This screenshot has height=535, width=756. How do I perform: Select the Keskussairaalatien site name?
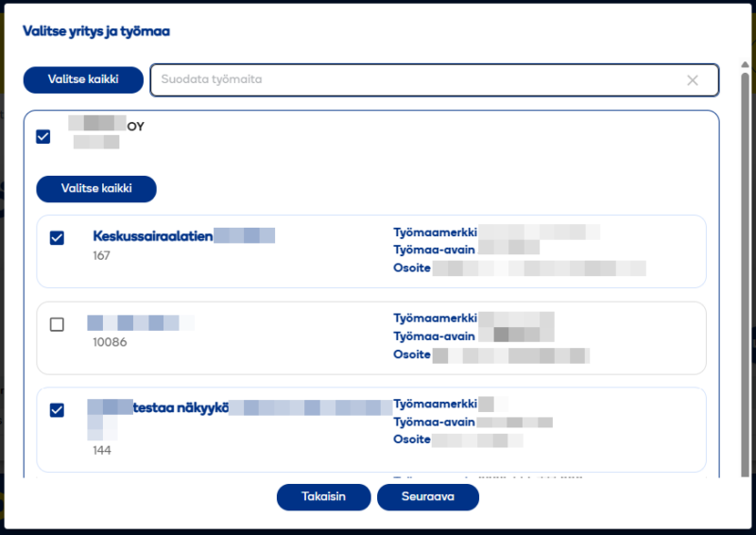(x=153, y=236)
